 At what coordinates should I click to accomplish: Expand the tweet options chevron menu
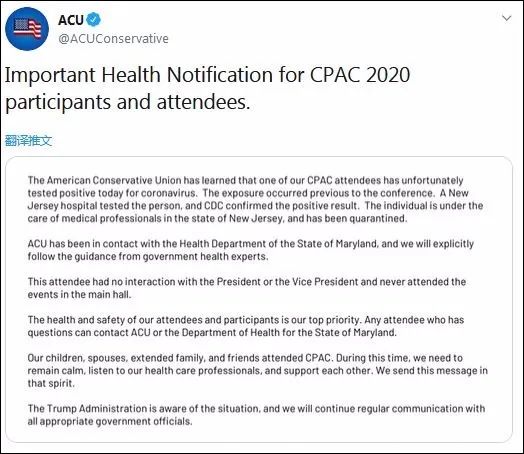[507, 18]
